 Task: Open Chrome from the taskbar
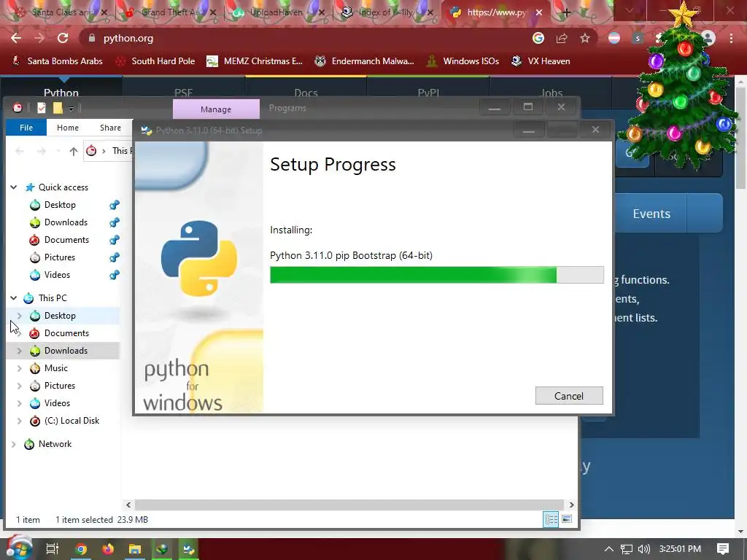81,549
